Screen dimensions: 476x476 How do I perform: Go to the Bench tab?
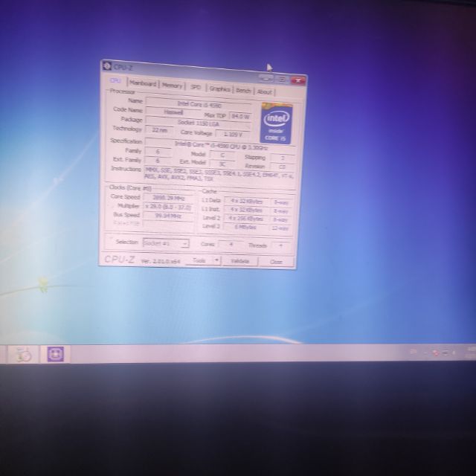tap(243, 90)
